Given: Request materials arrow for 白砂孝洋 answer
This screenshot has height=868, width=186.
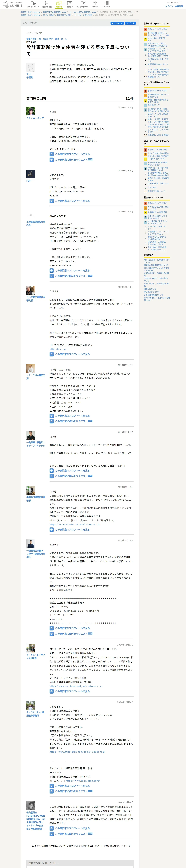Looking at the screenshot, I should tap(52, 634).
